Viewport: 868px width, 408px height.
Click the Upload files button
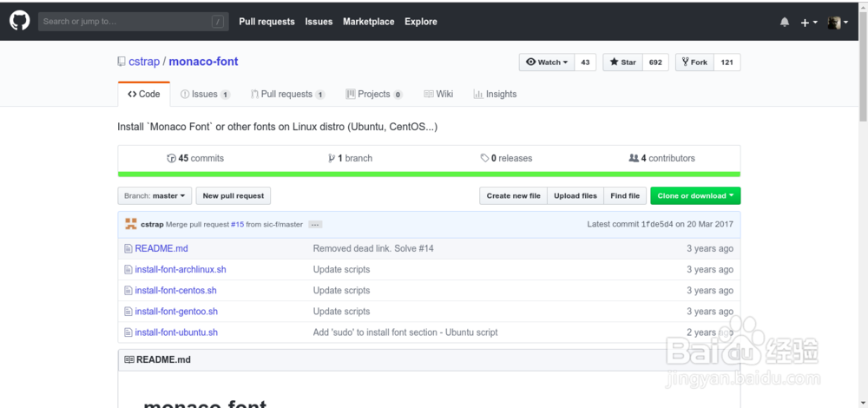(x=575, y=196)
